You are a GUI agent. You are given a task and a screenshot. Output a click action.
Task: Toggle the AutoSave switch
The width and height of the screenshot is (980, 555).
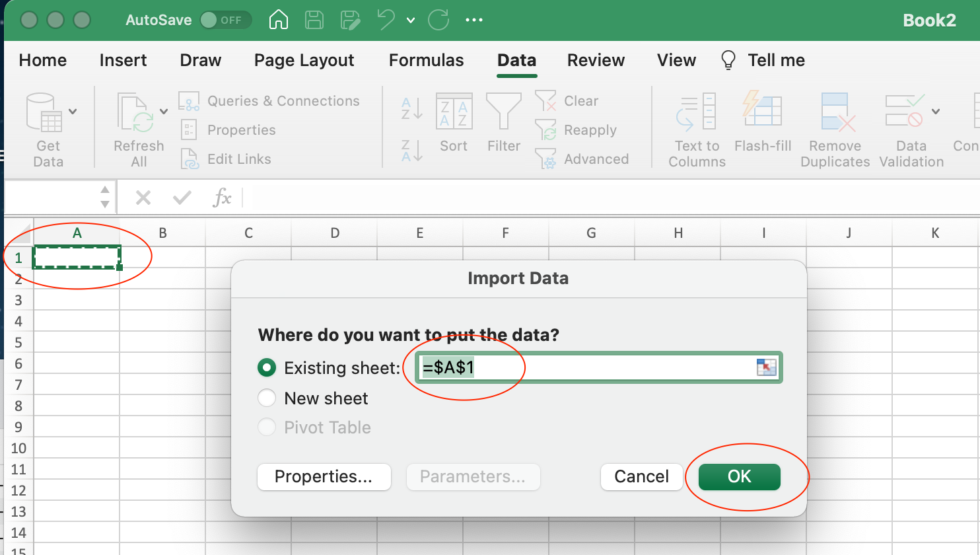click(x=225, y=20)
